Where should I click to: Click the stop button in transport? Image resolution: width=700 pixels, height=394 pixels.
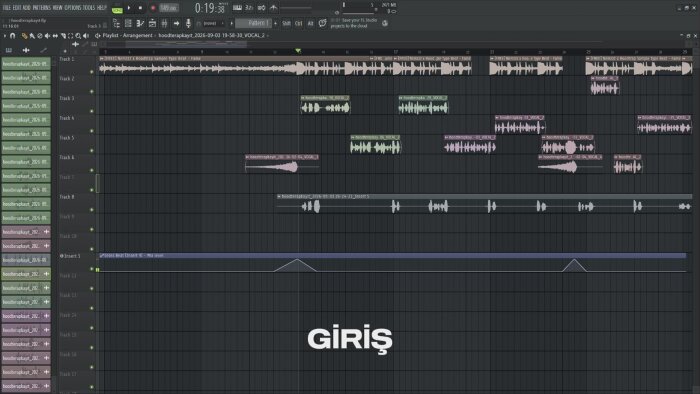(140, 8)
